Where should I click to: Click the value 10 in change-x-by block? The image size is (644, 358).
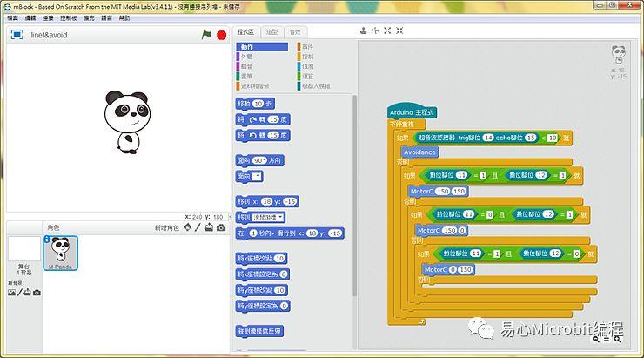point(279,259)
